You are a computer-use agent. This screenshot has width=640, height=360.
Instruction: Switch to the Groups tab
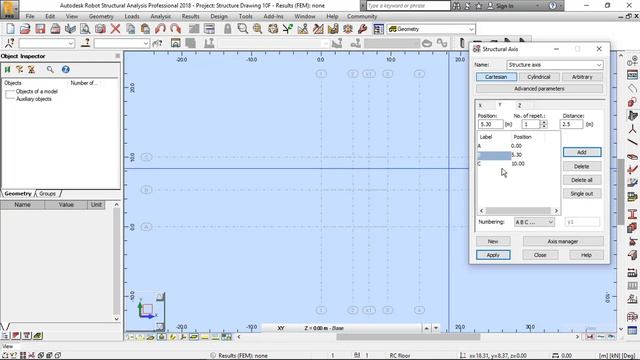tap(47, 193)
